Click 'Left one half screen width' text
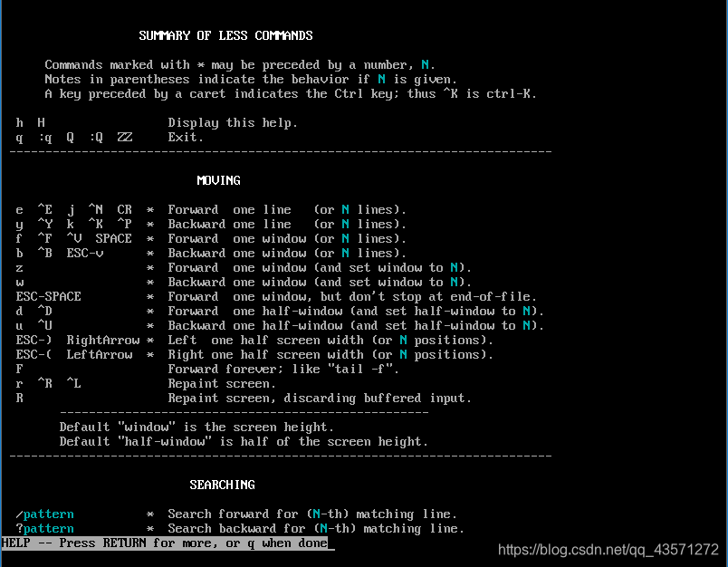728x567 pixels. click(x=265, y=341)
